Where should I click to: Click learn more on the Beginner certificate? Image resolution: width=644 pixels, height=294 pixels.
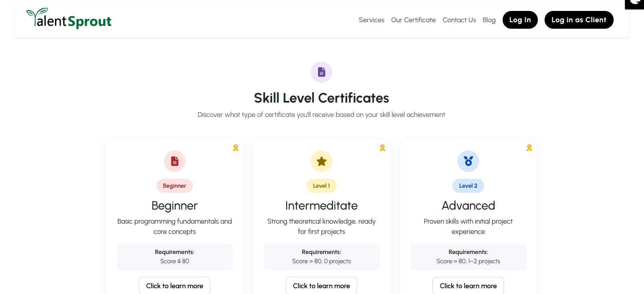174,285
